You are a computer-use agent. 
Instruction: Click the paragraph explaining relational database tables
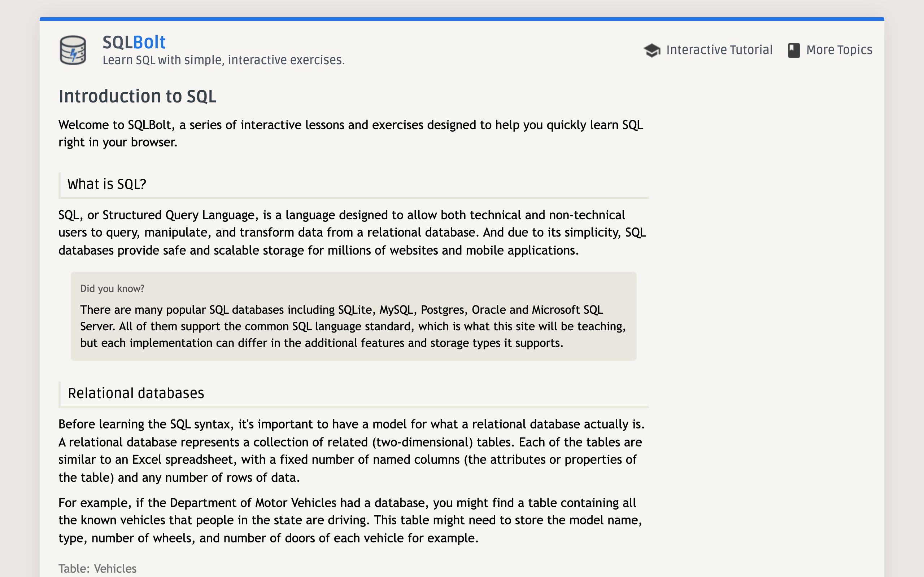click(x=351, y=451)
